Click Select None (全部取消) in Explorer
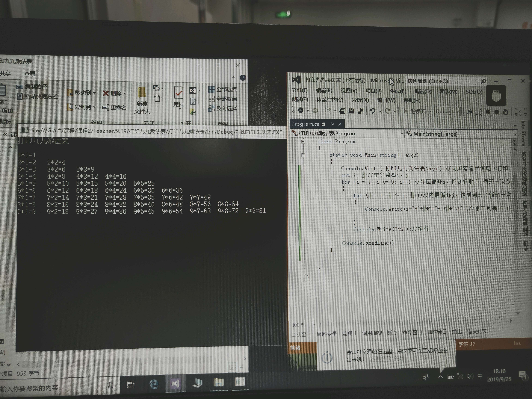 pos(222,99)
